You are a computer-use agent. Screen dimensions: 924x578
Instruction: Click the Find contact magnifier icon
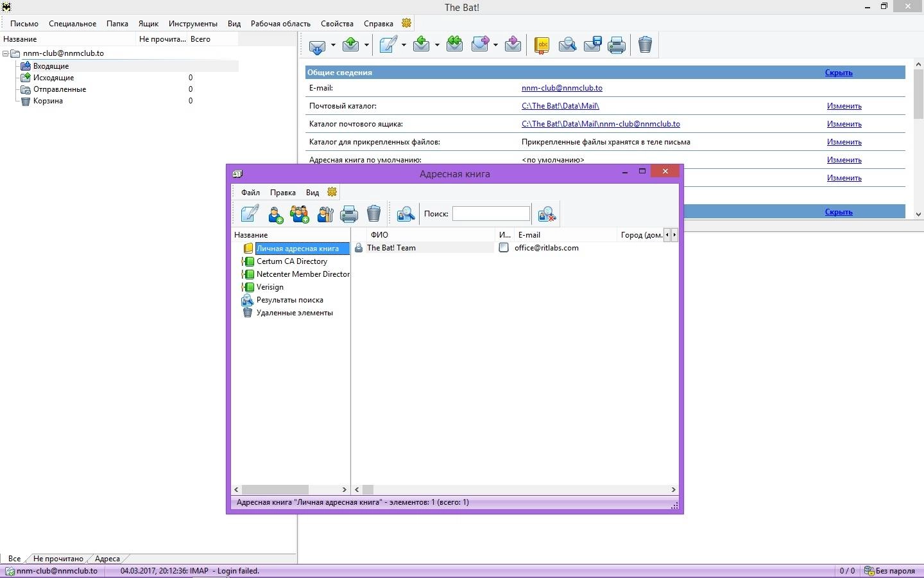pyautogui.click(x=406, y=214)
